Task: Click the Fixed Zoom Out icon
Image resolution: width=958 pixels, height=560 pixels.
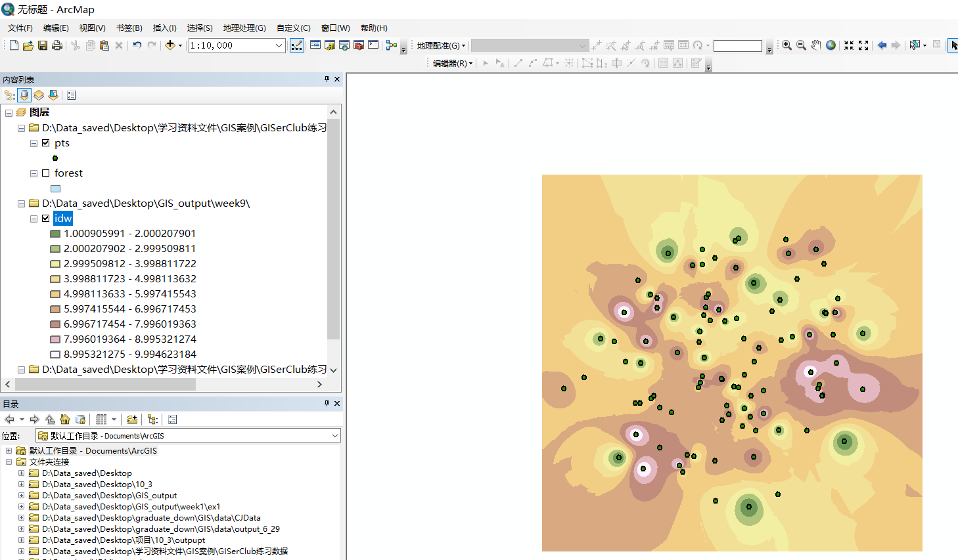Action: (863, 45)
